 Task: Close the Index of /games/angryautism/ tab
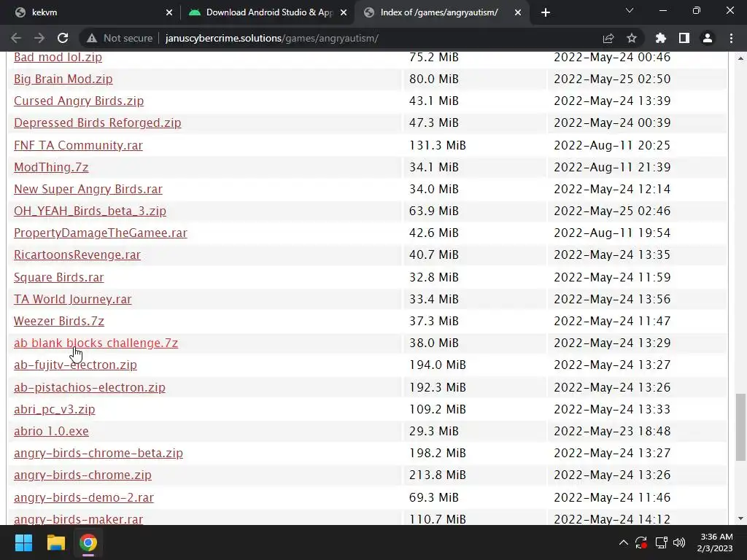tap(517, 12)
